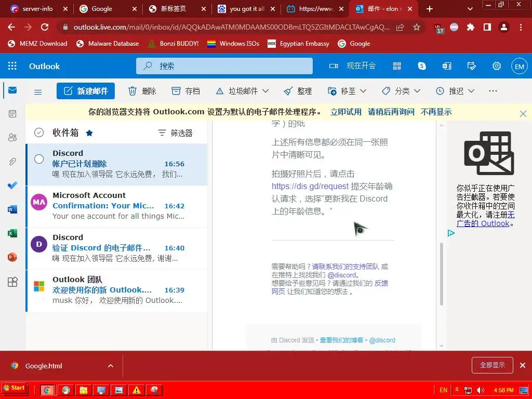The width and height of the screenshot is (532, 399).
Task: Toggle inbox favorite star
Action: 89,133
